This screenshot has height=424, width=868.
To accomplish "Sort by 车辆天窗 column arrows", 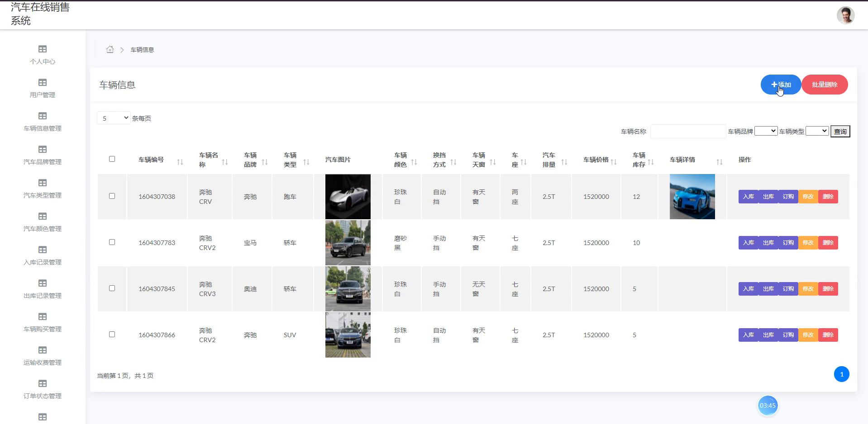I will click(493, 162).
